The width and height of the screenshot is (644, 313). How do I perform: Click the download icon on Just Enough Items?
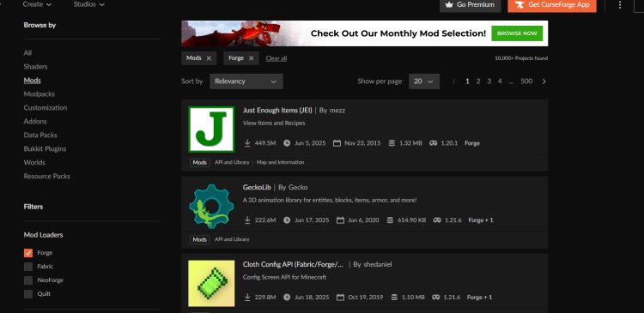pos(247,142)
